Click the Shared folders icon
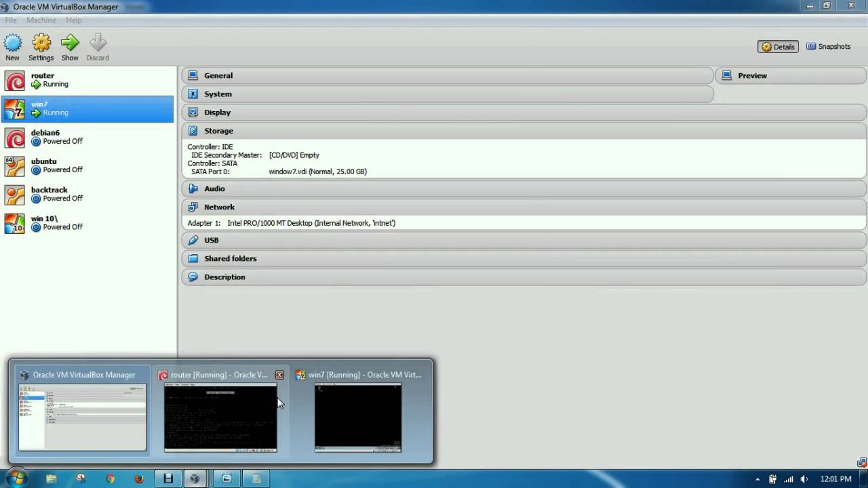Image resolution: width=868 pixels, height=488 pixels. pos(193,258)
